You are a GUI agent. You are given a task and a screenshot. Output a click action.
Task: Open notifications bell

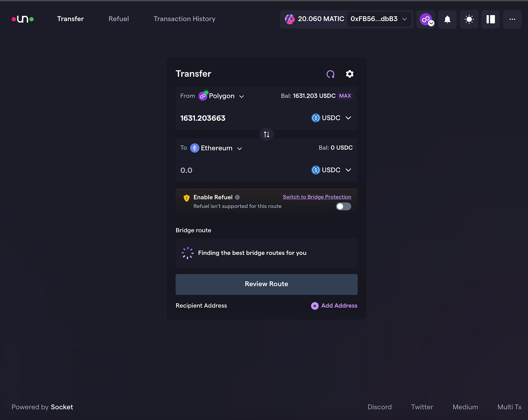coord(447,19)
